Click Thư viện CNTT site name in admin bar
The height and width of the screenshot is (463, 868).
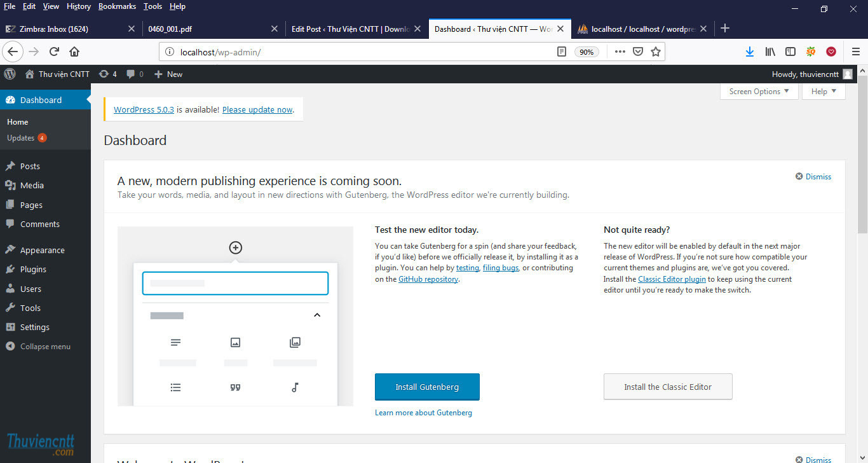click(x=57, y=74)
